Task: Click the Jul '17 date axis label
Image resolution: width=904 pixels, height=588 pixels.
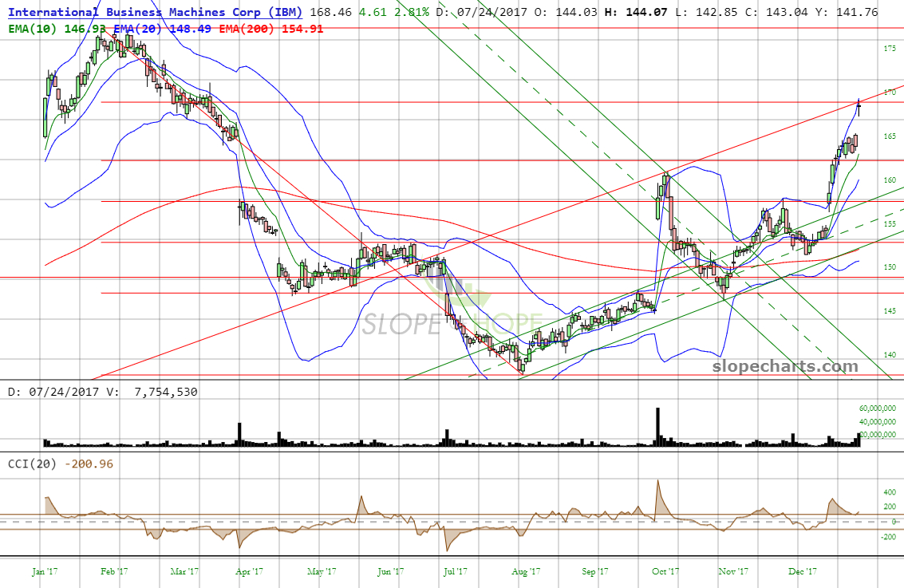Action: (456, 571)
